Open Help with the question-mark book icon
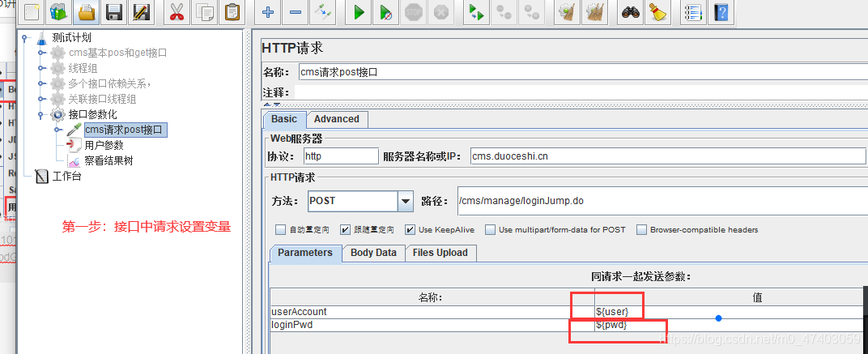 pyautogui.click(x=721, y=11)
